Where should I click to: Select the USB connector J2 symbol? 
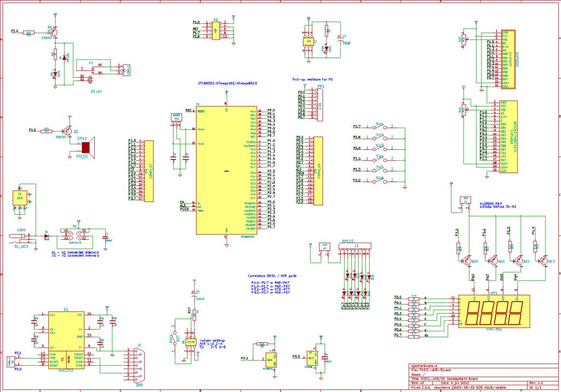pos(20,198)
